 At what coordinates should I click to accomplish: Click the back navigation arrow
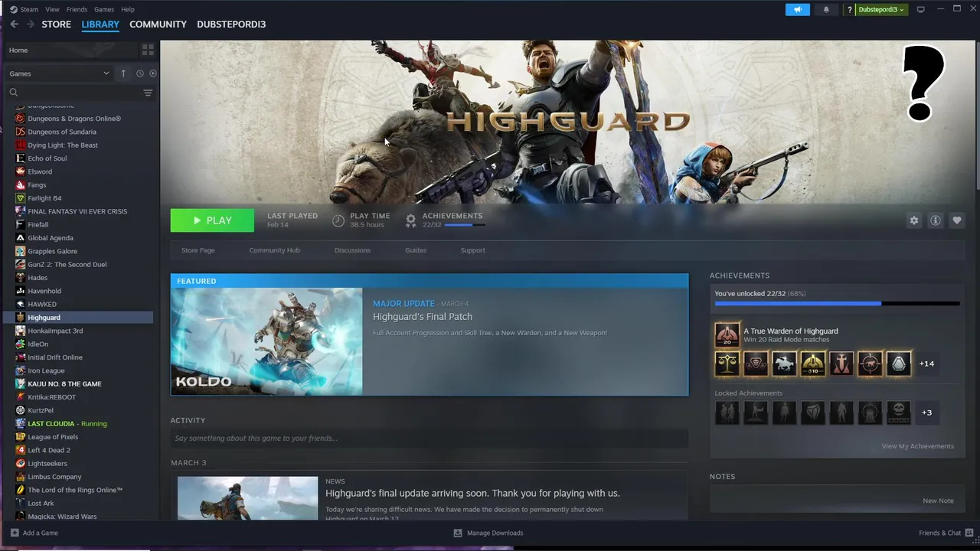(14, 24)
